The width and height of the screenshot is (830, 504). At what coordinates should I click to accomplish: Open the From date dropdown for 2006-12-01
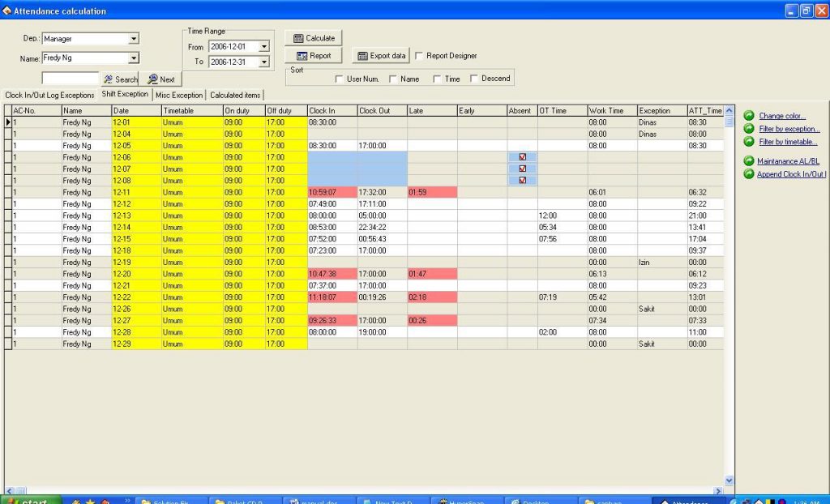click(x=263, y=47)
